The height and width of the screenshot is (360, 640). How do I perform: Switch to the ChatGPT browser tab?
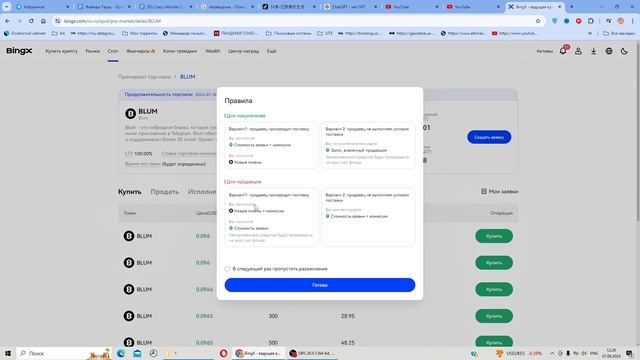pyautogui.click(x=349, y=7)
